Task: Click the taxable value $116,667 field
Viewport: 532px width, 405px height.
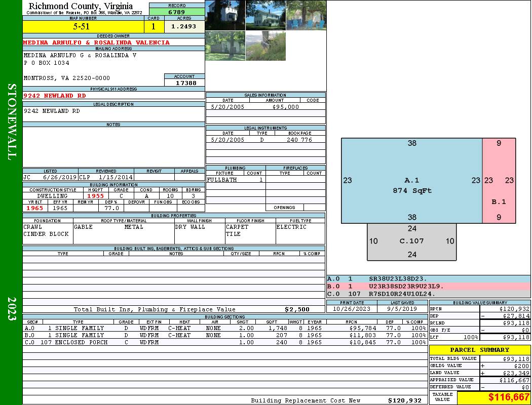Action: (x=493, y=397)
